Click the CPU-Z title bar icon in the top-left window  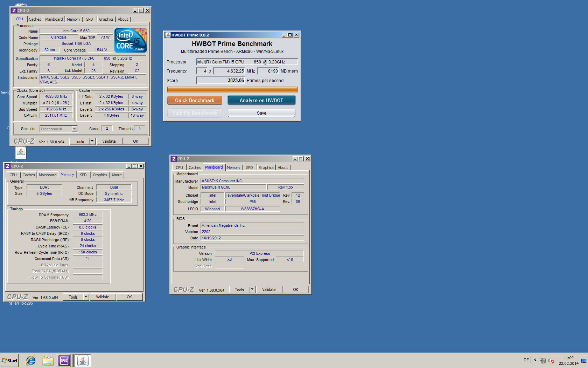[14, 11]
